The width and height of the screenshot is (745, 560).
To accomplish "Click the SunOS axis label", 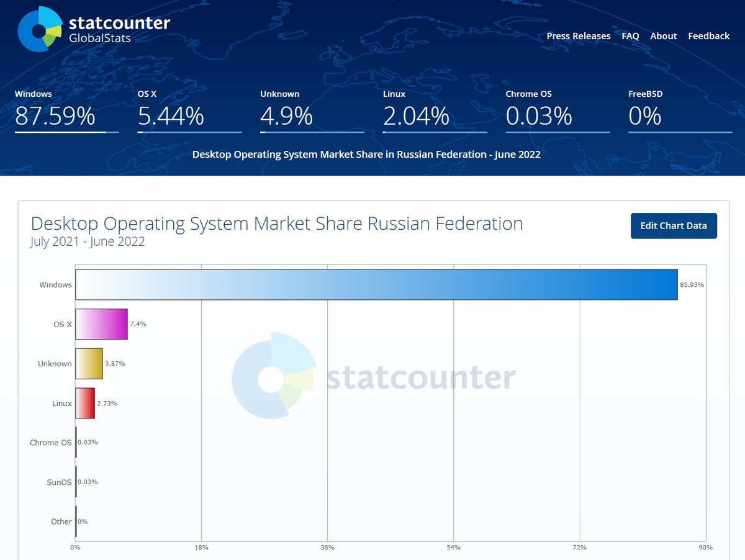I will pyautogui.click(x=60, y=482).
